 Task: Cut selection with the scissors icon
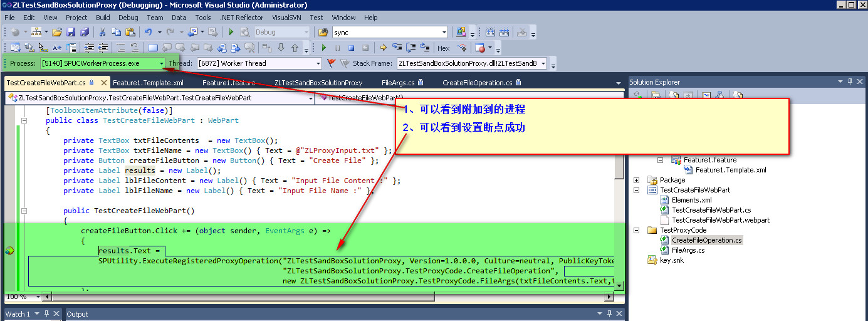(102, 31)
